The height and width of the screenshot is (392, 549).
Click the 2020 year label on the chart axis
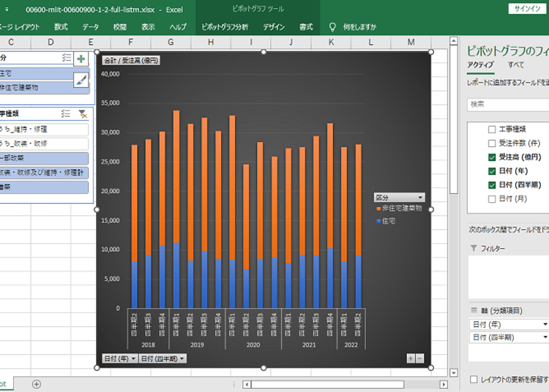[x=253, y=344]
